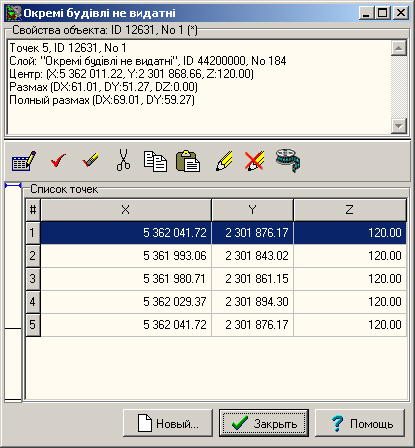This screenshot has height=448, width=415.
Task: Click the edit table pencil icon
Action: coord(24,161)
